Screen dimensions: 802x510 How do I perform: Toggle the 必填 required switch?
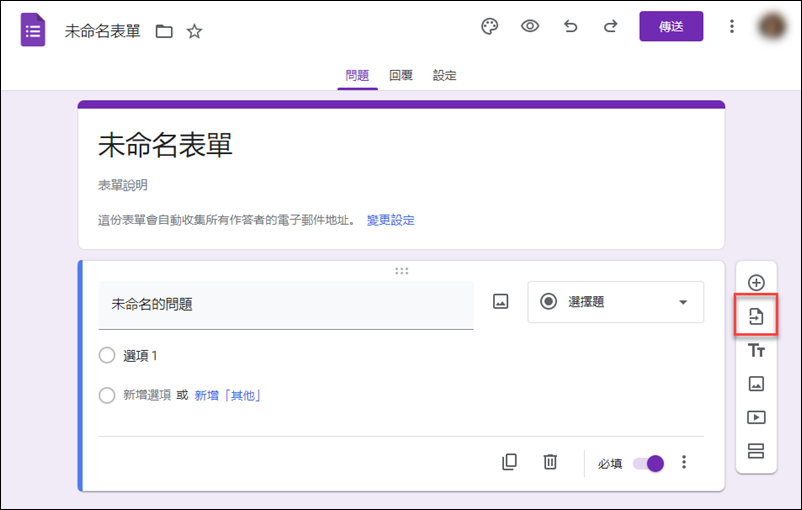pyautogui.click(x=649, y=463)
